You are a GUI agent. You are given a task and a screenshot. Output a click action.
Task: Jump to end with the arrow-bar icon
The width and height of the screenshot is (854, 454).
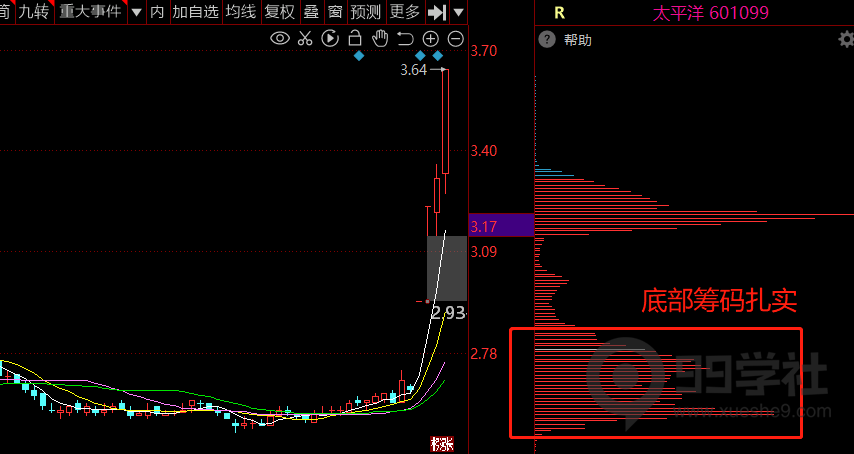point(437,12)
